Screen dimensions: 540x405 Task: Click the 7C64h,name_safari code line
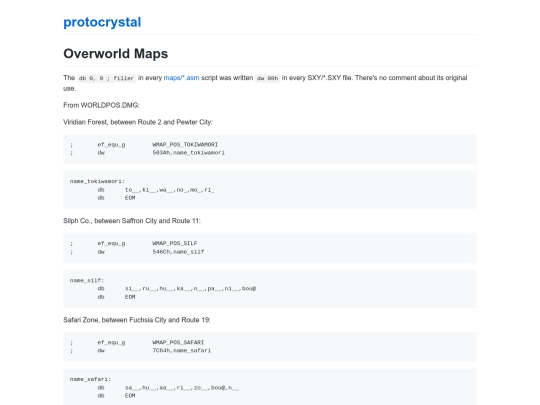tap(181, 351)
